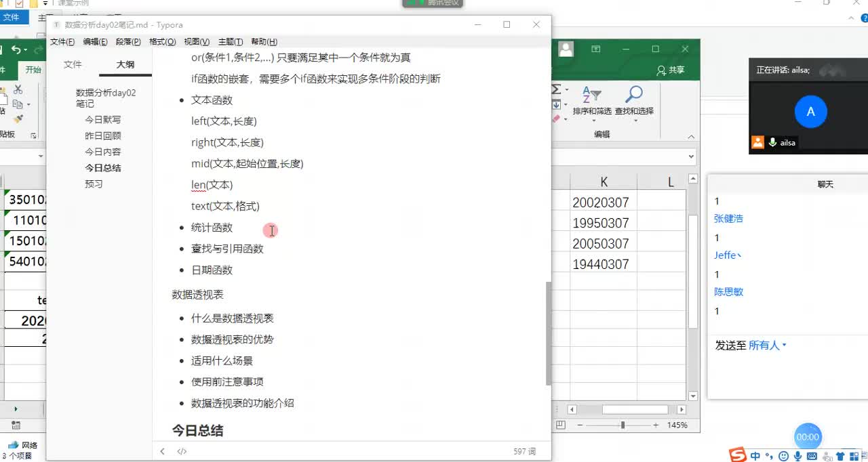
Task: Click Find & Select magnifier in Excel
Action: 634,94
